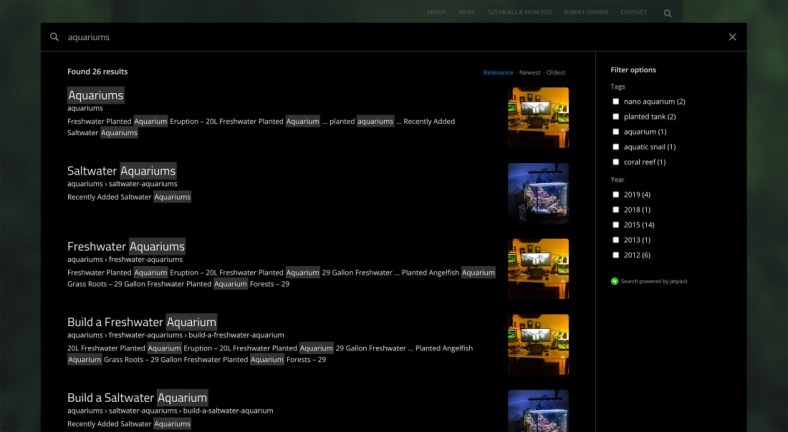Filter results by year 2019
This screenshot has width=788, height=432.
pos(616,194)
